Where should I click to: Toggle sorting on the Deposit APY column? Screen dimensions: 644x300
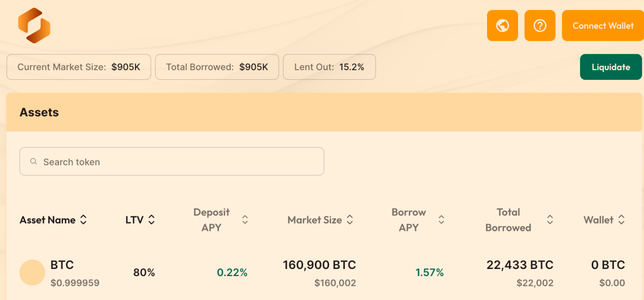click(x=245, y=220)
